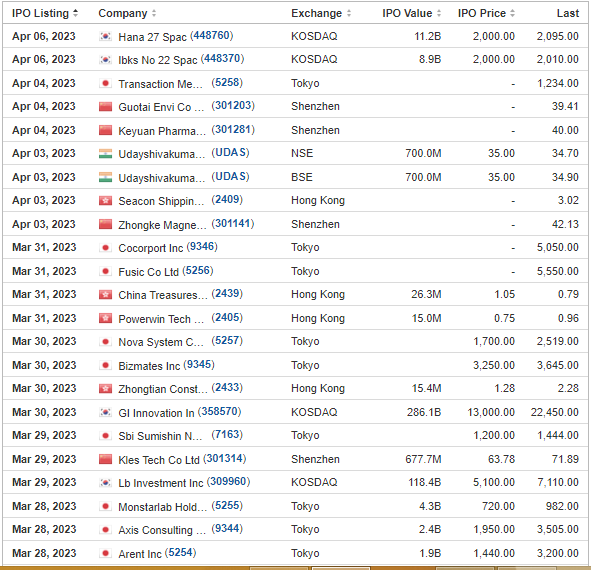This screenshot has width=591, height=570.
Task: Sort table by IPO Price column arrows
Action: 512,13
